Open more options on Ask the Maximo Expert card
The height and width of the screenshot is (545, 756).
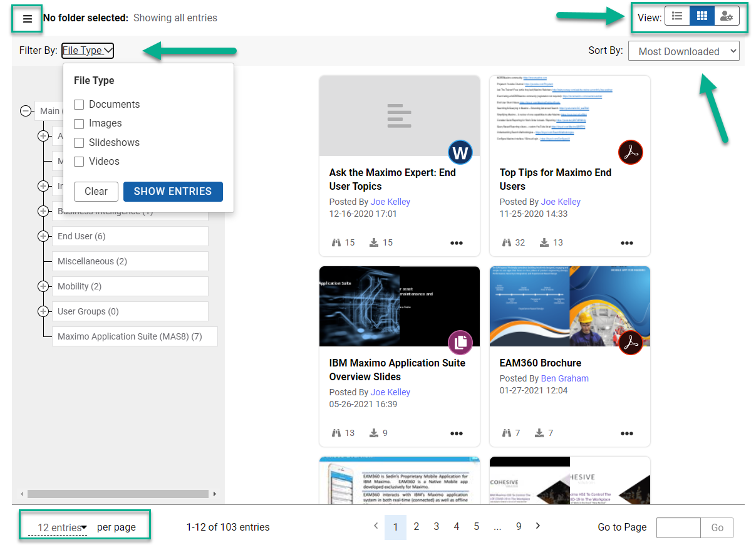point(457,243)
